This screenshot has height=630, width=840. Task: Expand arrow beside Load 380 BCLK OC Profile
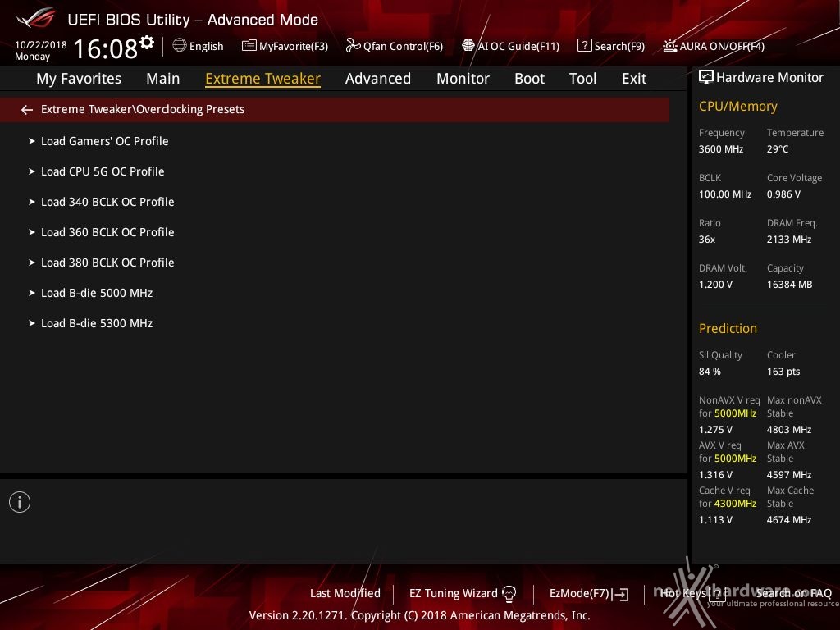click(32, 263)
